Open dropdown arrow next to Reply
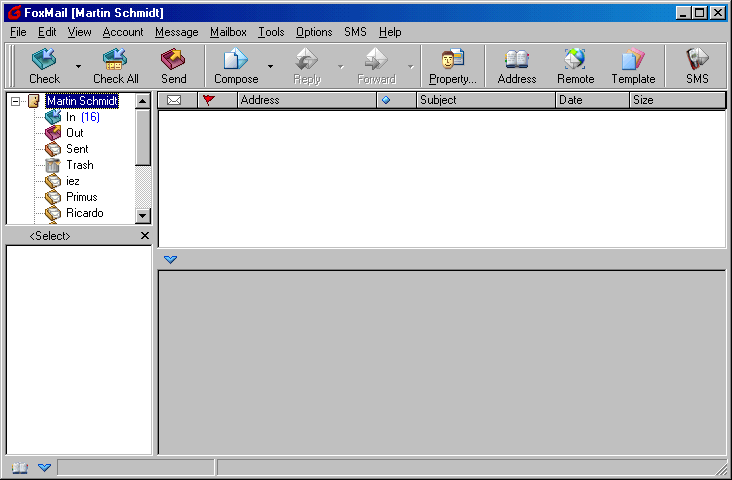 (341, 66)
